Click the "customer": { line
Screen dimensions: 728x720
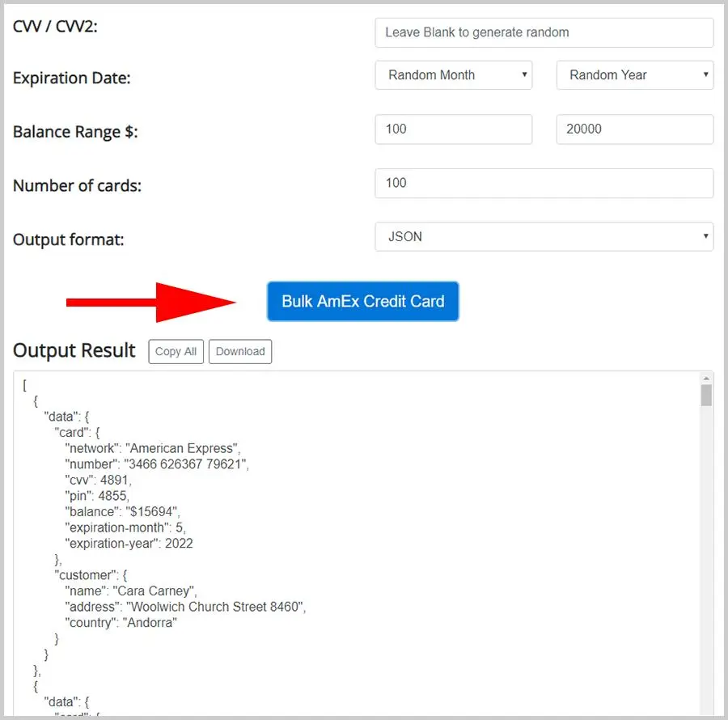(x=91, y=575)
